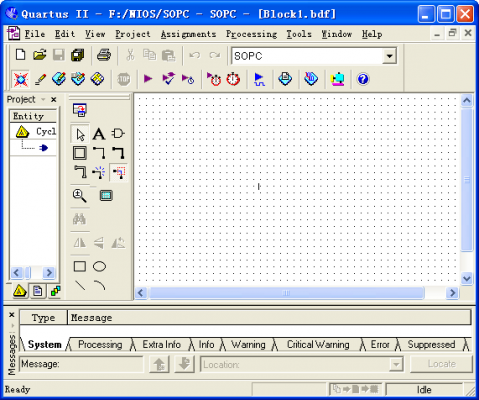Open the Zoom tool magnifier

click(x=79, y=195)
